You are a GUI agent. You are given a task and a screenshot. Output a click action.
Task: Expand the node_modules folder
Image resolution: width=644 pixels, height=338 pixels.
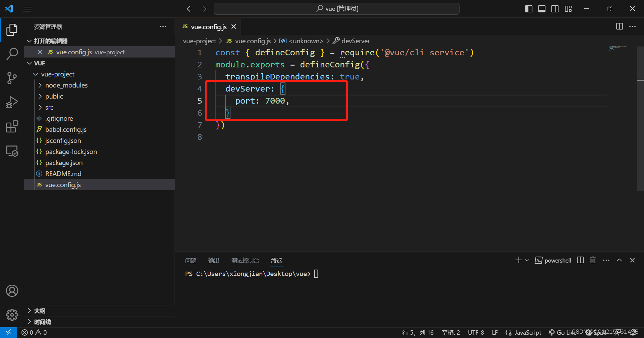(x=99, y=85)
